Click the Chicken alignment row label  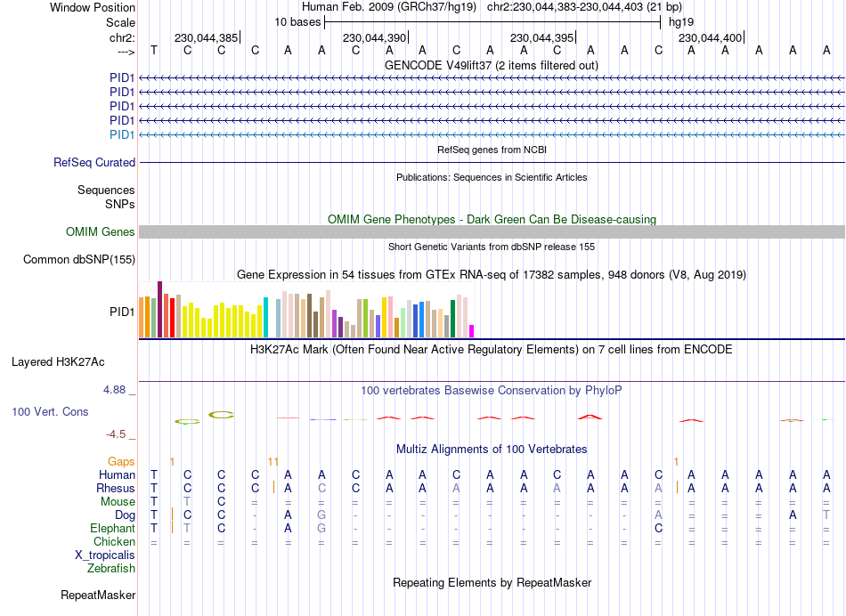[114, 541]
